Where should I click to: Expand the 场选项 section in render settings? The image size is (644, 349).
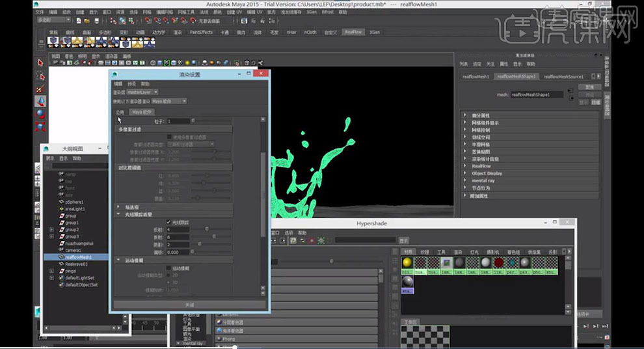[x=118, y=207]
